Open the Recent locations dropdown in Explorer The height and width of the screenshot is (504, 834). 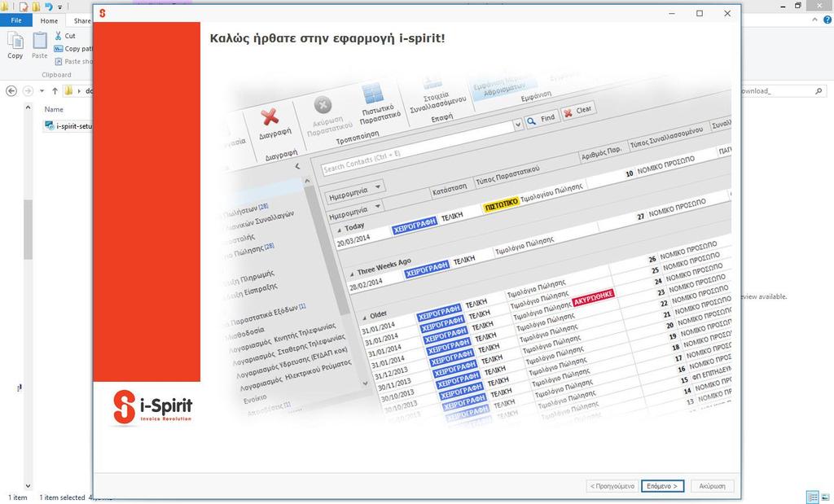click(42, 91)
